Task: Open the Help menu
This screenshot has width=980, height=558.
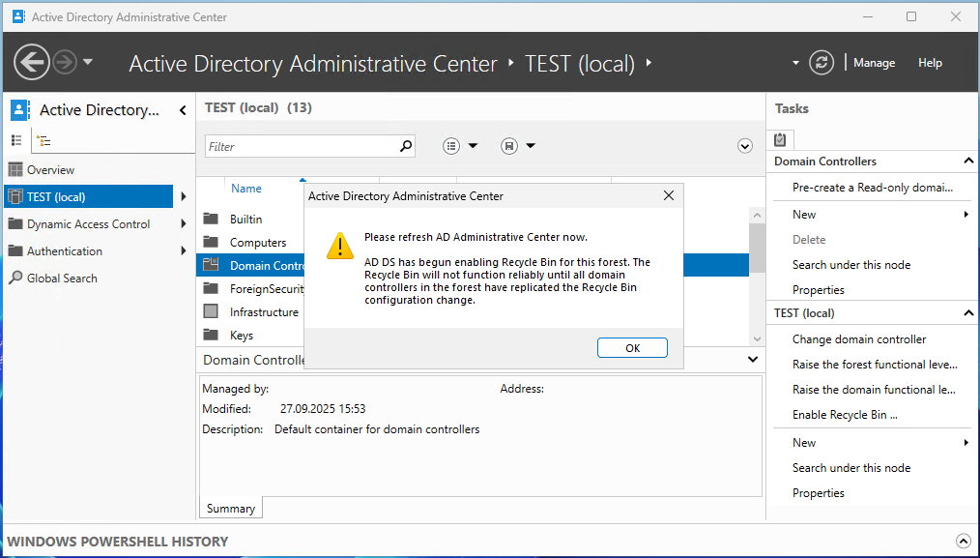Action: (930, 63)
